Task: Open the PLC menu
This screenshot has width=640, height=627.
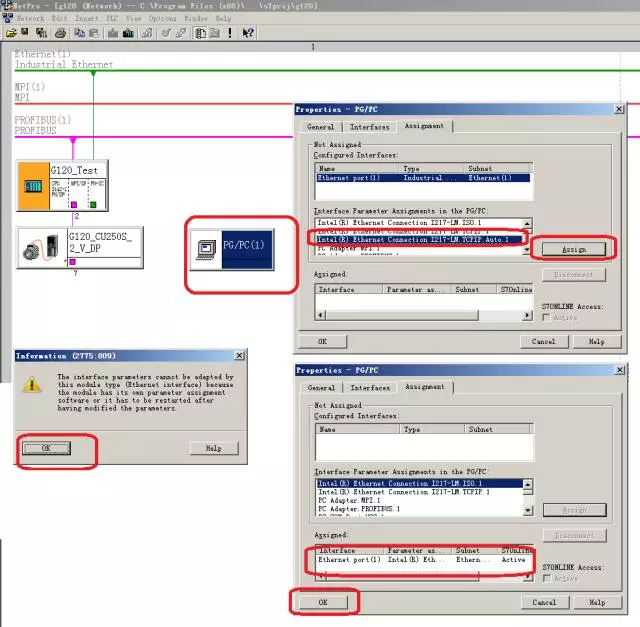Action: click(x=110, y=18)
